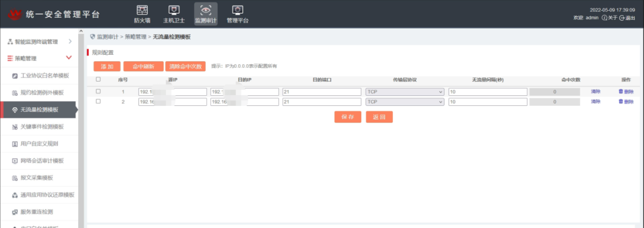Click the 传输层协议 column header
Viewport: 644px width, 228px height.
click(404, 80)
